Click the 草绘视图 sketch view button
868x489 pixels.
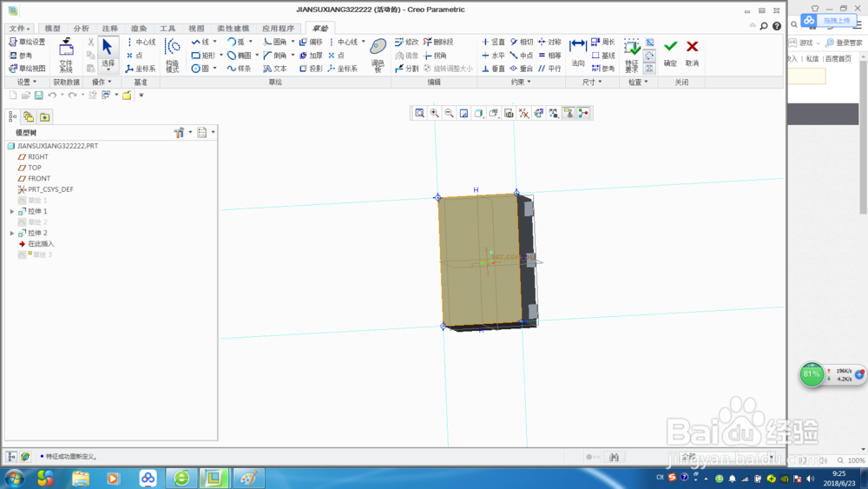pyautogui.click(x=27, y=69)
